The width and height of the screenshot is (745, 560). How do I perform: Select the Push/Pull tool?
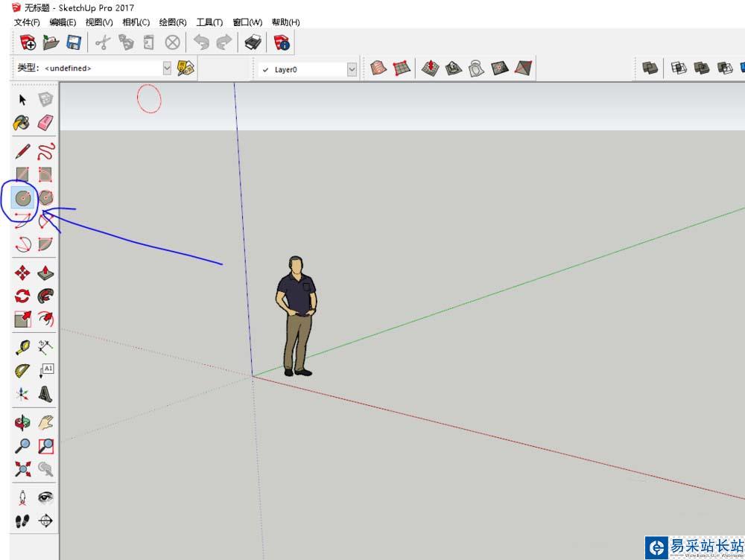click(45, 273)
